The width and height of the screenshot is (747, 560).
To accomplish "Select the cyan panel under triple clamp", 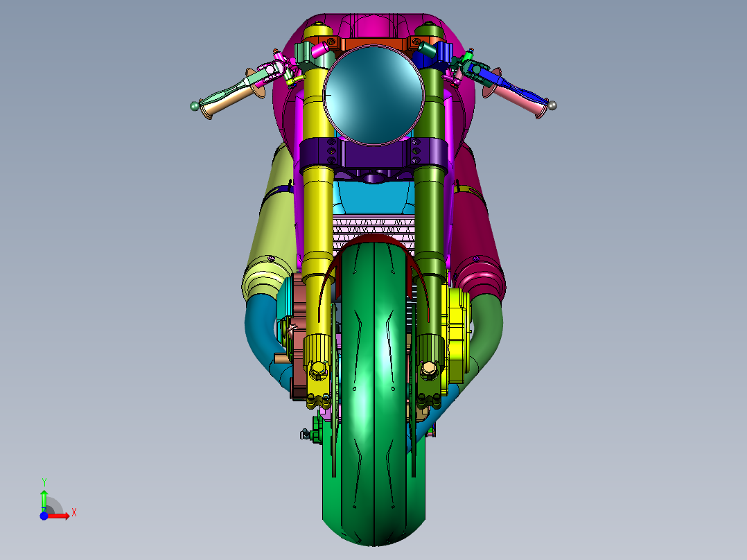I will [x=373, y=196].
